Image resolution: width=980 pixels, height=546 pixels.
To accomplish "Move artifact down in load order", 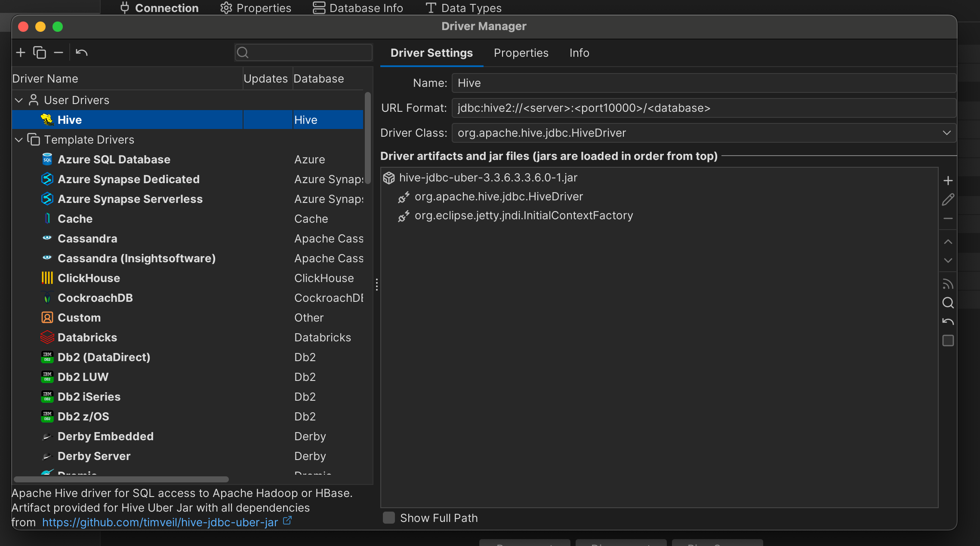I will pyautogui.click(x=948, y=261).
